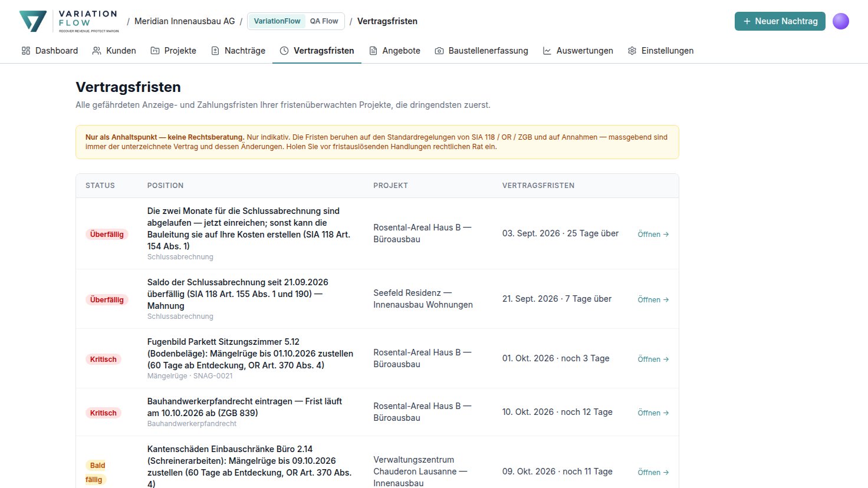Screen dimensions: 868x488
Task: Click the VariationFlow logo
Action: coord(69,21)
